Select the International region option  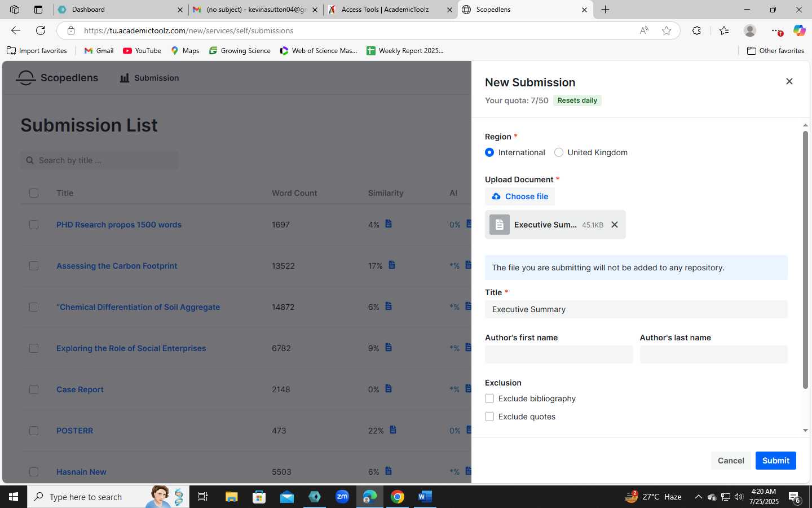coord(489,152)
